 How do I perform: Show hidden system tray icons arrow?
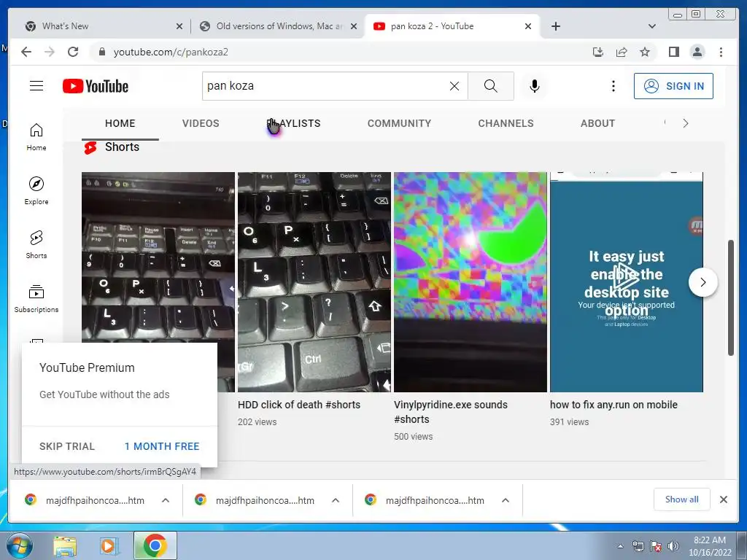pyautogui.click(x=620, y=546)
